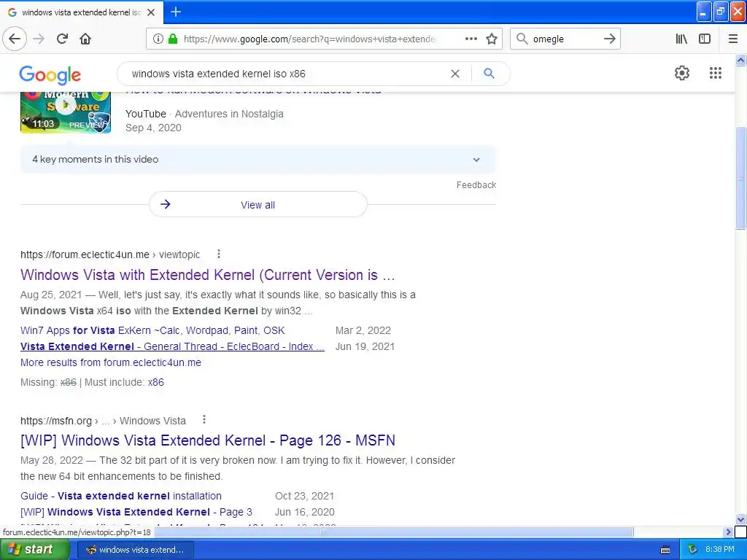This screenshot has width=747, height=560.
Task: Click the keyboard icon in the taskbar
Action: pos(665,550)
